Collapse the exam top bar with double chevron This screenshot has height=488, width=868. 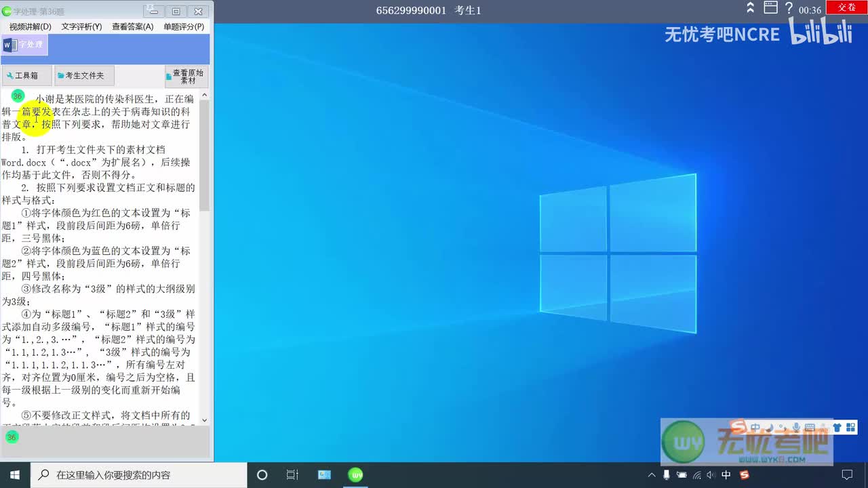[x=750, y=8]
